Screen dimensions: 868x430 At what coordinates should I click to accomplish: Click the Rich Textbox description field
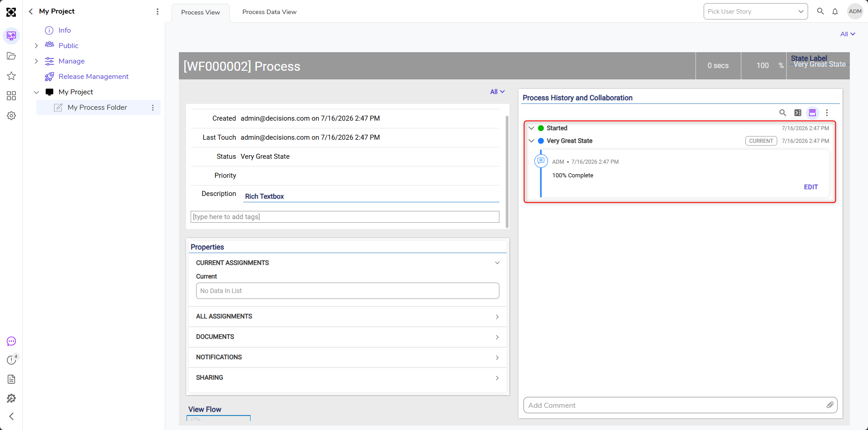click(x=371, y=196)
